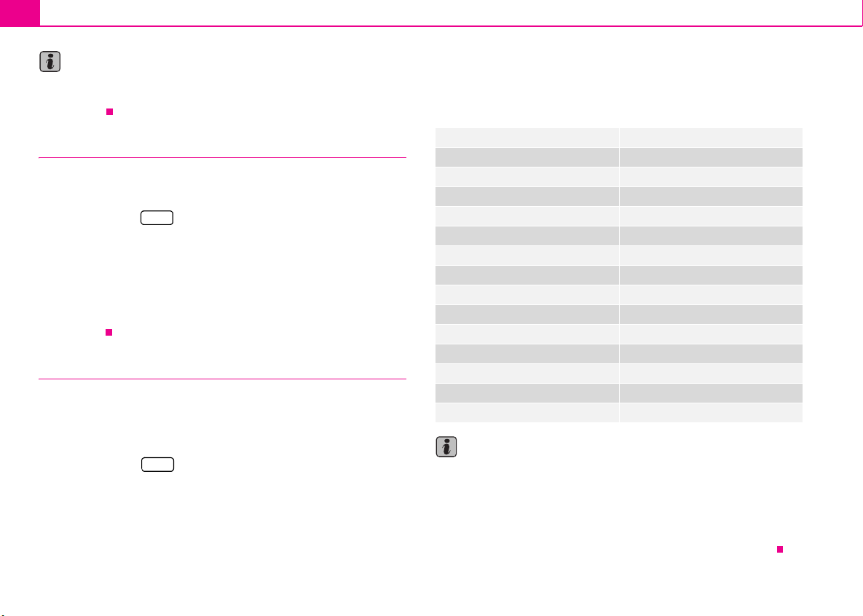Select the second-to-last row's right table cell

[711, 393]
